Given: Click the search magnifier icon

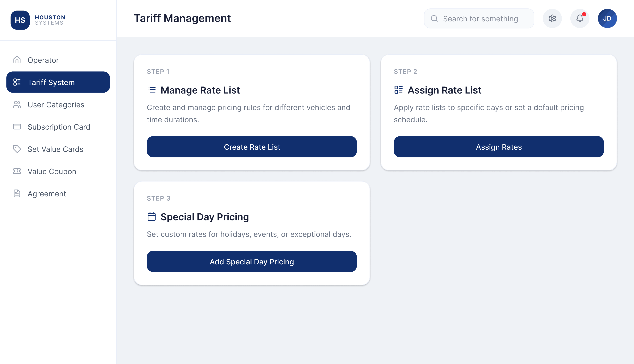Looking at the screenshot, I should coord(434,19).
